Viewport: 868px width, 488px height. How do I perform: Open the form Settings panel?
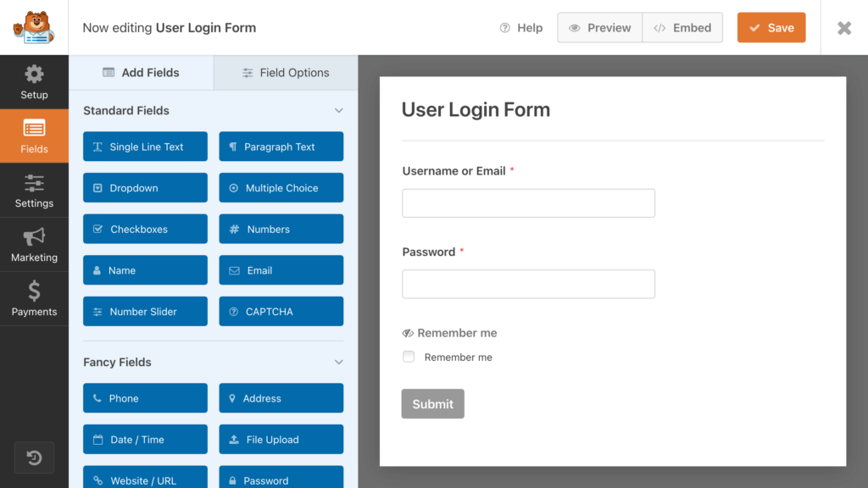[x=34, y=190]
